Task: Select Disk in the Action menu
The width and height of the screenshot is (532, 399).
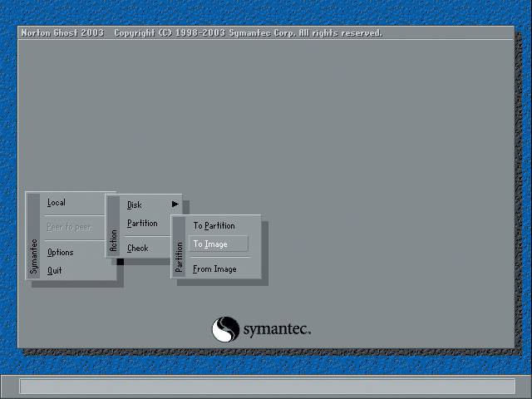Action: pos(135,204)
